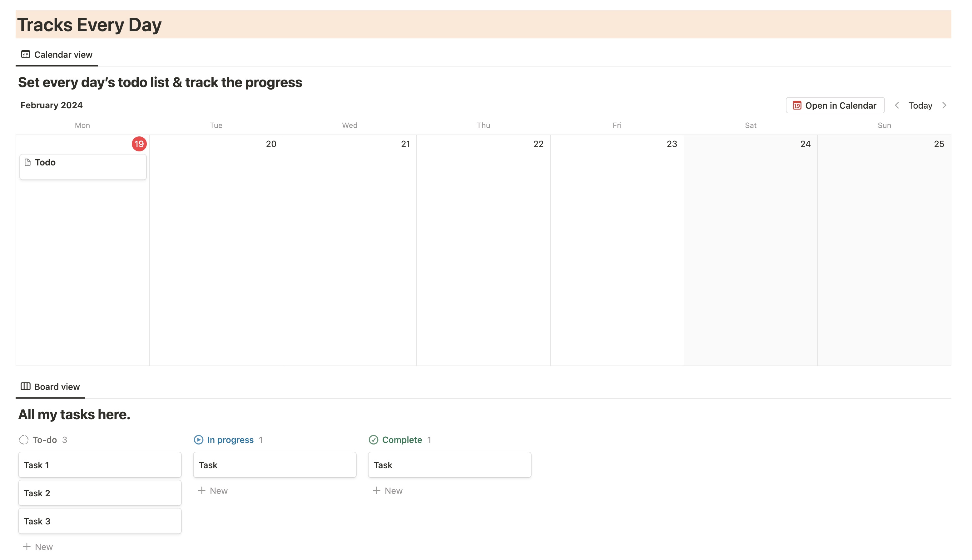Click the Complete checkmark status icon
972x560 pixels.
(x=373, y=440)
